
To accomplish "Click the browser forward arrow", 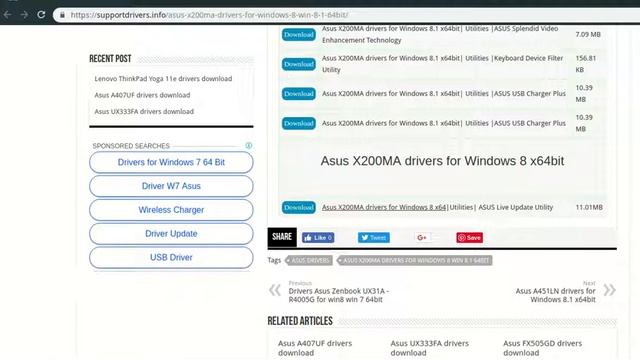I will tap(24, 15).
